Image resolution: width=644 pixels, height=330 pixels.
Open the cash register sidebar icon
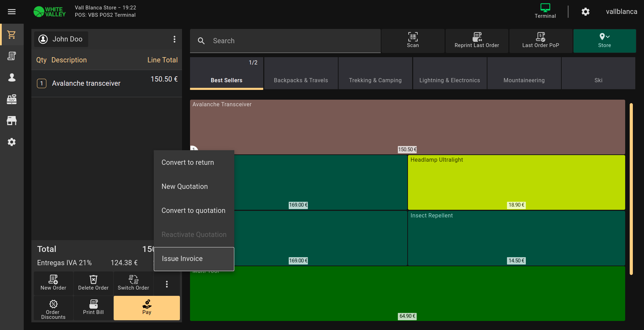click(12, 99)
